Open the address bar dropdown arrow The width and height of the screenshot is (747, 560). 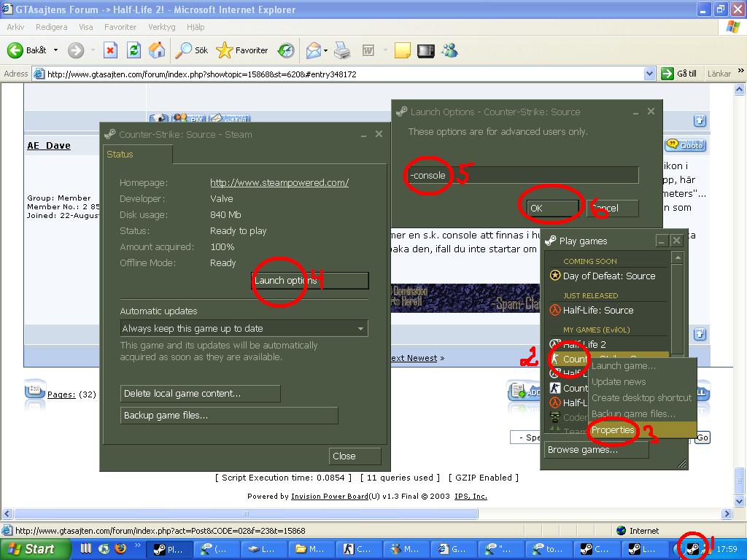click(x=649, y=74)
